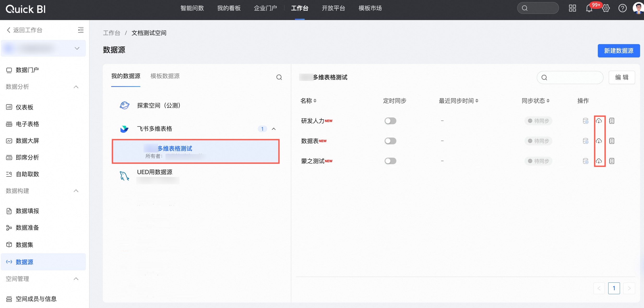Open 智能问数 in top navigation
This screenshot has width=644, height=308.
coord(192,8)
